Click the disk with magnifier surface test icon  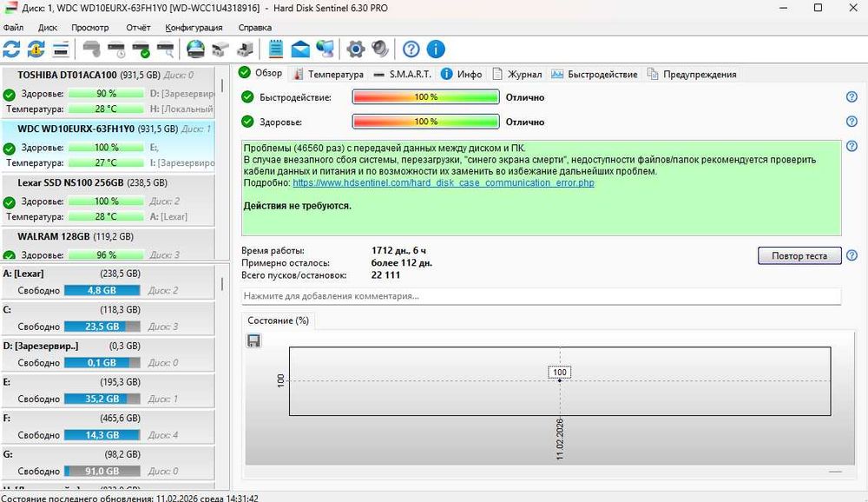(x=166, y=50)
